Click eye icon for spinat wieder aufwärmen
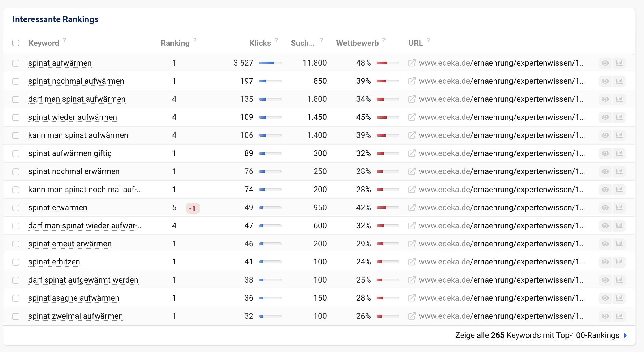Viewport: 644px width, 352px height. [x=605, y=117]
